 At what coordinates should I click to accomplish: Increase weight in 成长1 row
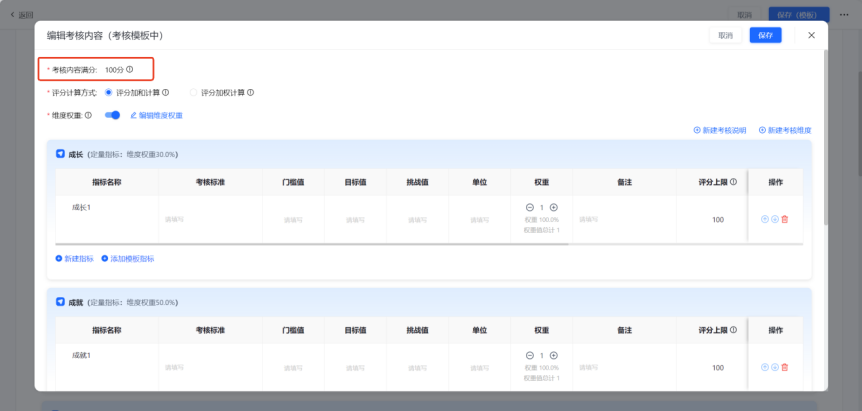(554, 207)
